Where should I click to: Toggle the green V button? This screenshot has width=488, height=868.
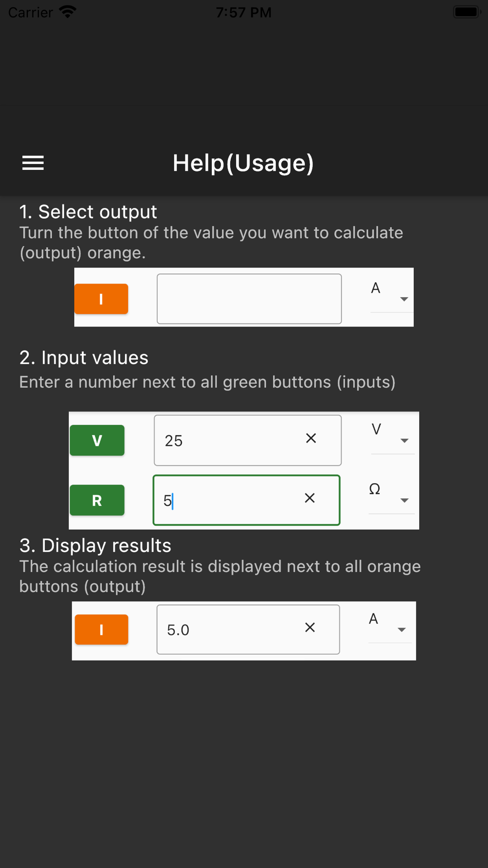pos(97,440)
